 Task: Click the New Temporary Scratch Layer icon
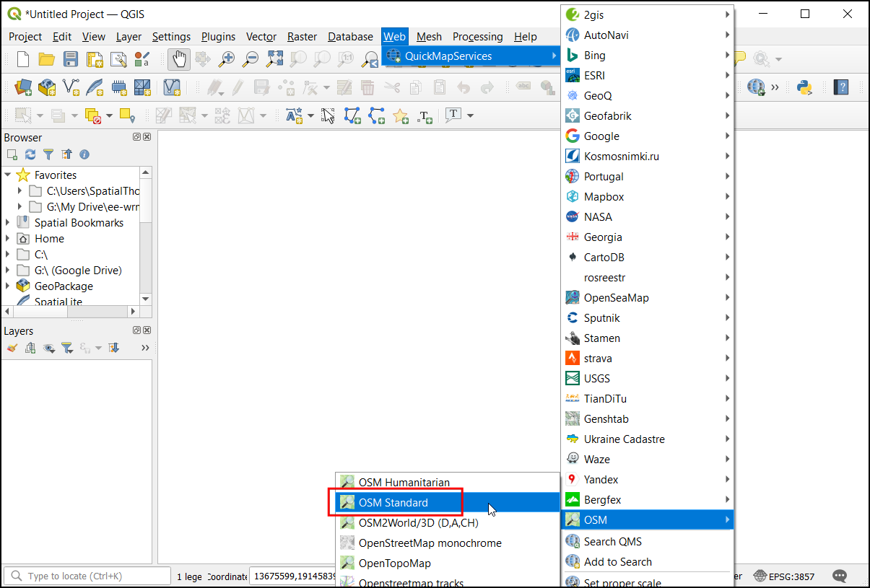point(118,87)
